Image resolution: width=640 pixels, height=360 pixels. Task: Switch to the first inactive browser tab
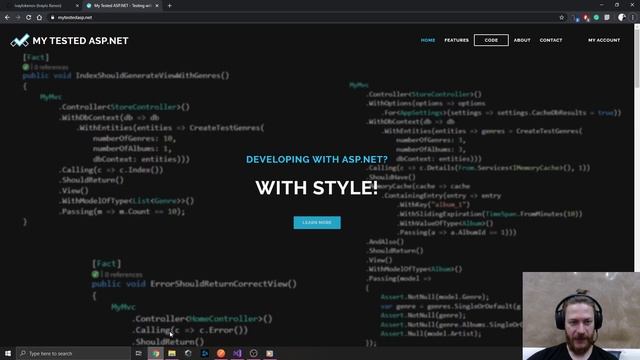(41, 6)
